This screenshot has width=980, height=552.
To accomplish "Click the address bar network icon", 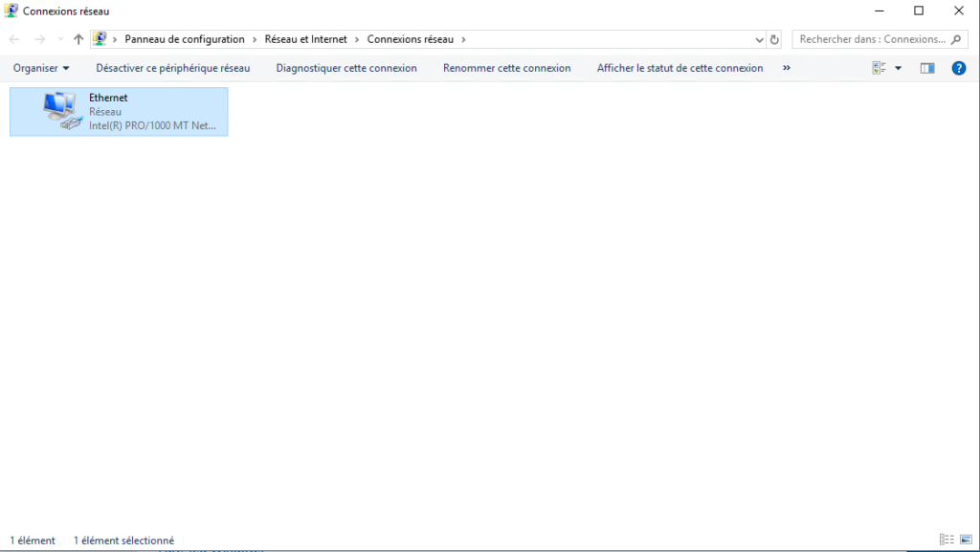I will click(x=100, y=38).
